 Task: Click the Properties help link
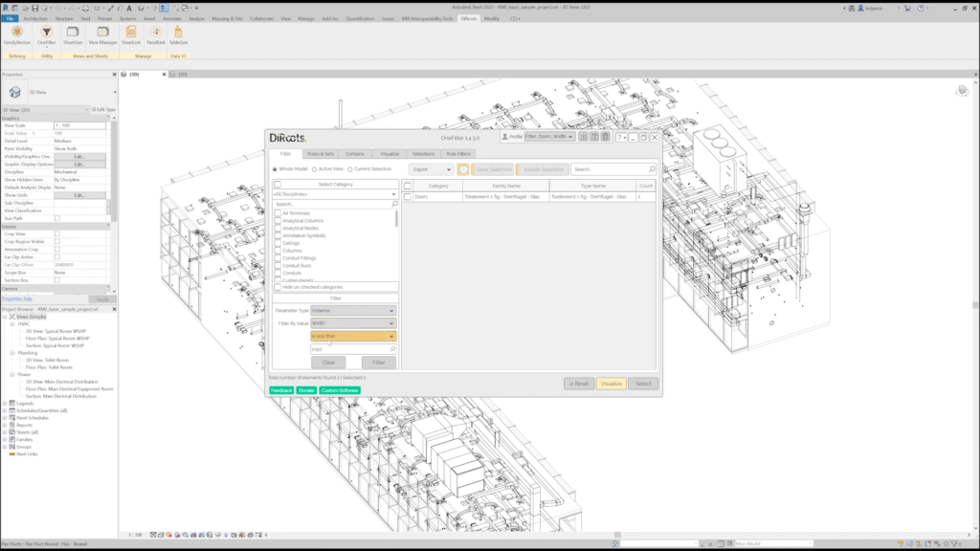coord(17,298)
